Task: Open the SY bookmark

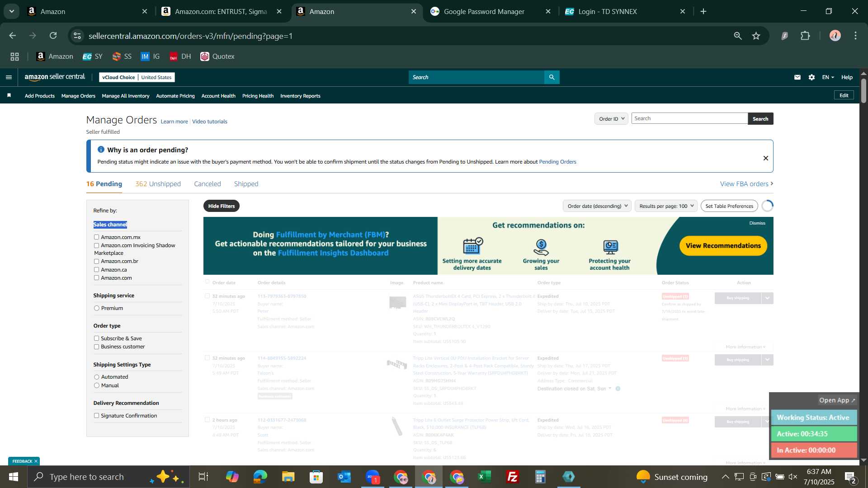Action: 93,56
